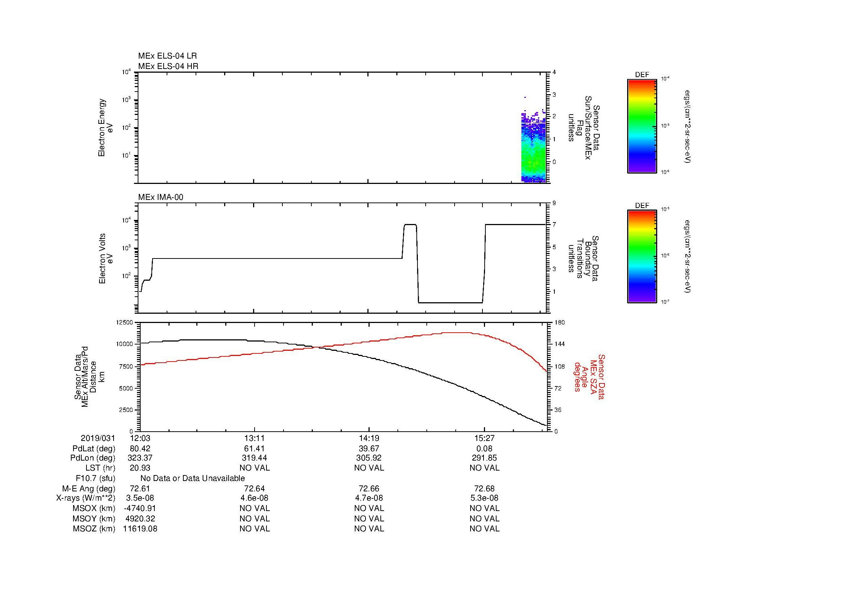868x613 pixels.
Task: Click the M-E Ang value '72.68'
Action: [484, 489]
